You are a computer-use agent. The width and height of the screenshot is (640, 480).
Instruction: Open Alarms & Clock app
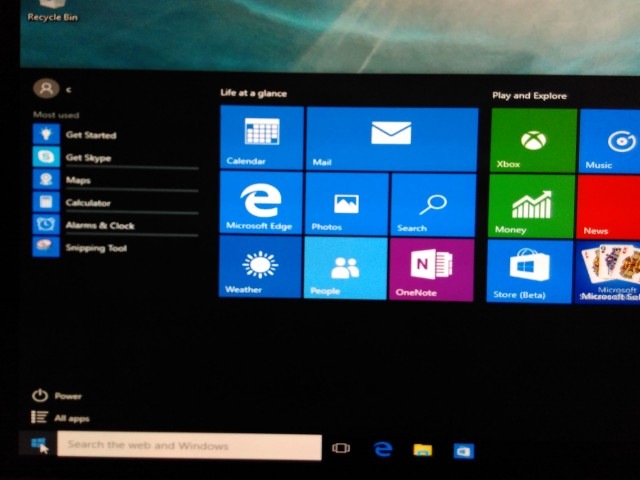click(x=116, y=224)
